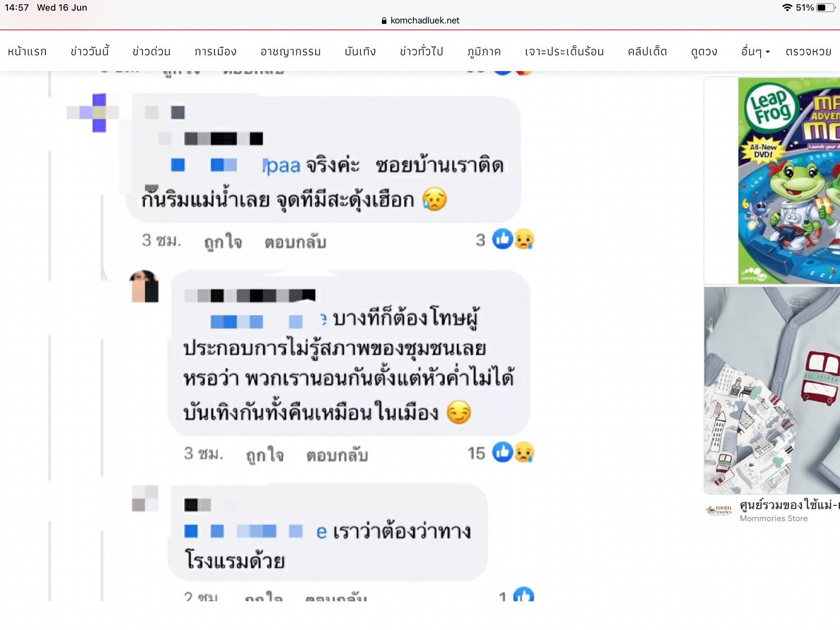Screen dimensions: 840x630
Task: Click the lock icon beside komchadluek.net
Action: pos(384,21)
